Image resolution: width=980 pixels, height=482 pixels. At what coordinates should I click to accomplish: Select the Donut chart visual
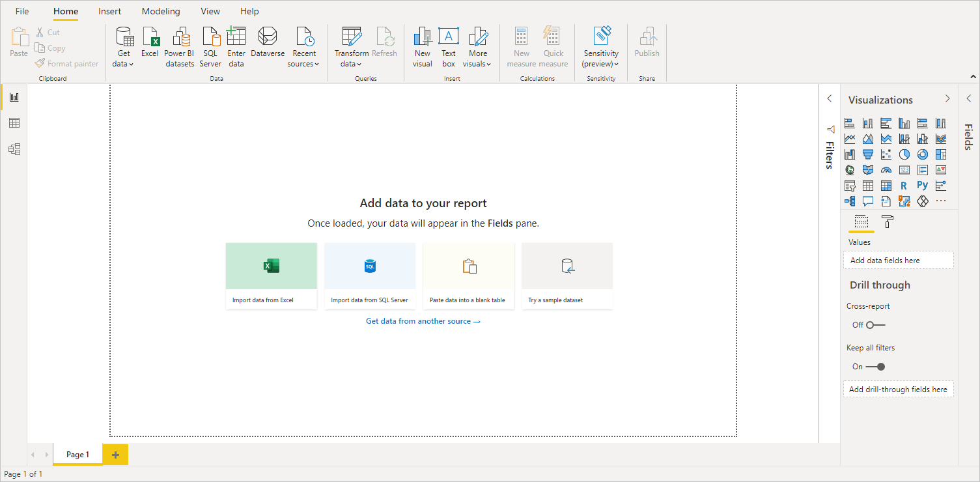pos(923,154)
